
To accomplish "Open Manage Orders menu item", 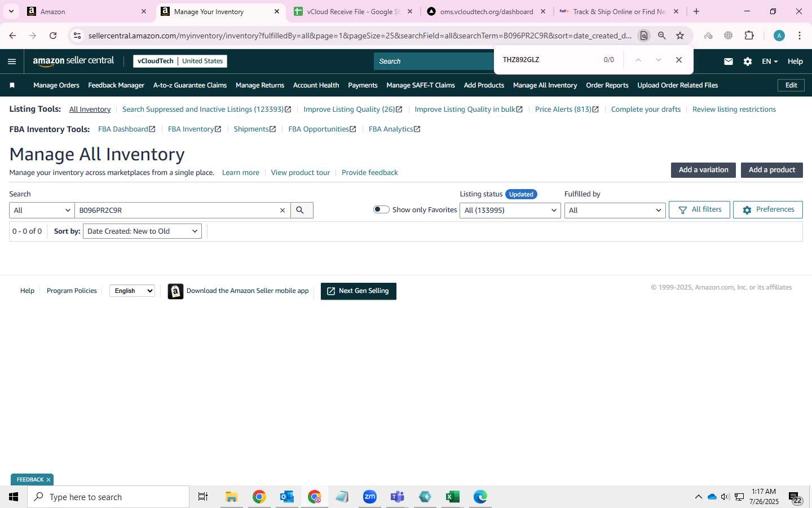I will [x=56, y=85].
